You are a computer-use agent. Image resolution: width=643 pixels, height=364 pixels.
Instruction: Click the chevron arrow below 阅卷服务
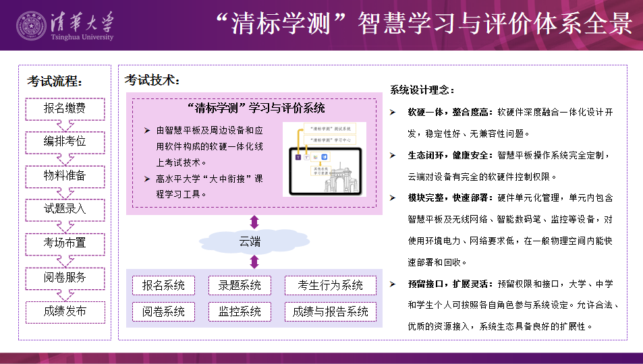65,295
